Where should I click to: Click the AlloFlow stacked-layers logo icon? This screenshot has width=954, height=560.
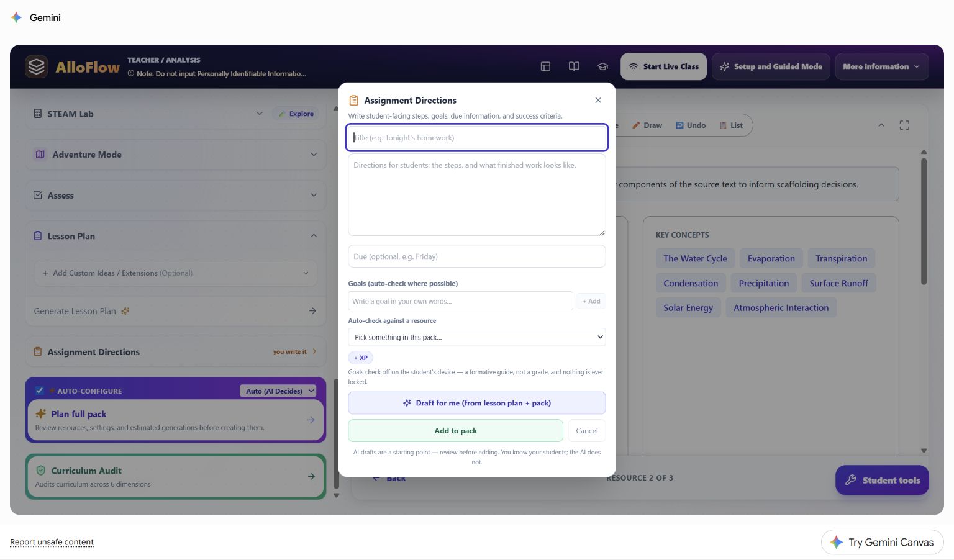pos(37,66)
